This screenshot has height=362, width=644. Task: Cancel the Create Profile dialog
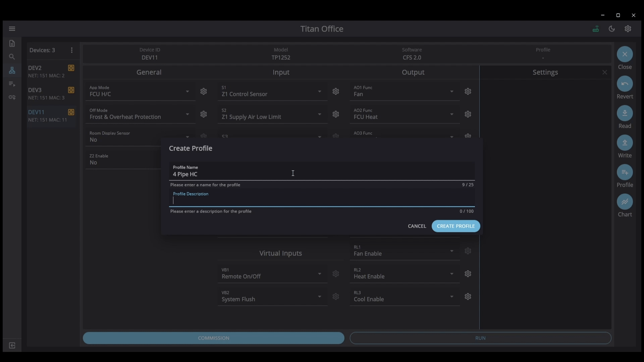point(417,226)
